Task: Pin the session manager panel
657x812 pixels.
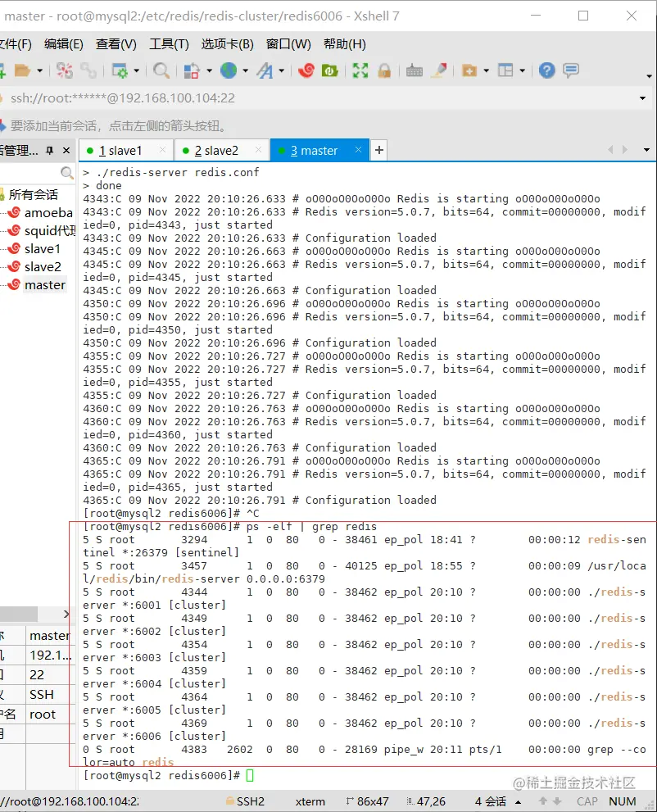Action: point(50,151)
